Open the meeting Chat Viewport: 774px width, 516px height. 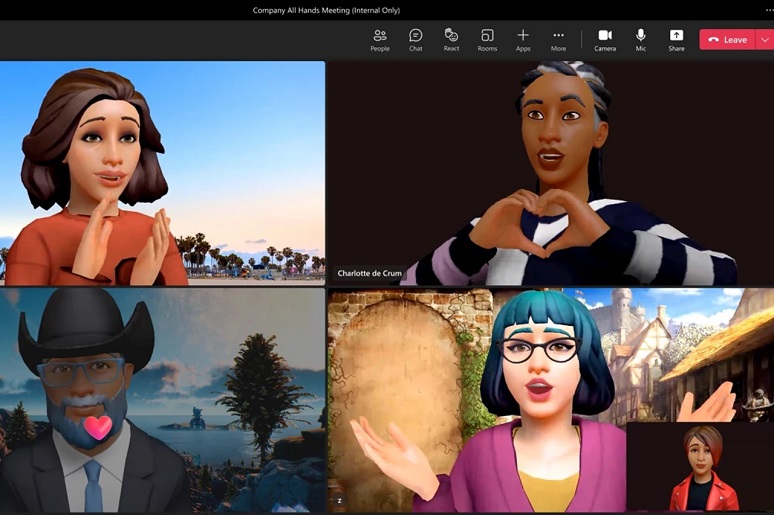[x=415, y=40]
